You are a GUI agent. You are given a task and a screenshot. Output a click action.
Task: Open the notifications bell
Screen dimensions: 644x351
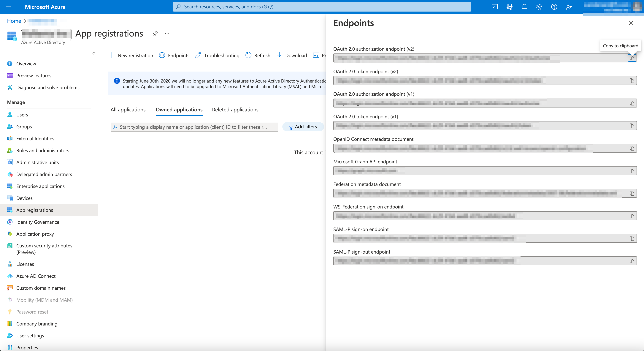pos(524,7)
